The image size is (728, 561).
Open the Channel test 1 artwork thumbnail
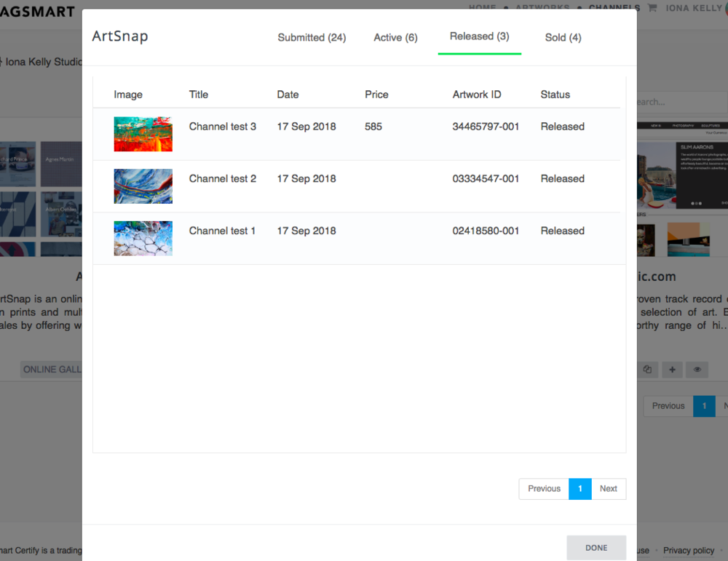[143, 238]
